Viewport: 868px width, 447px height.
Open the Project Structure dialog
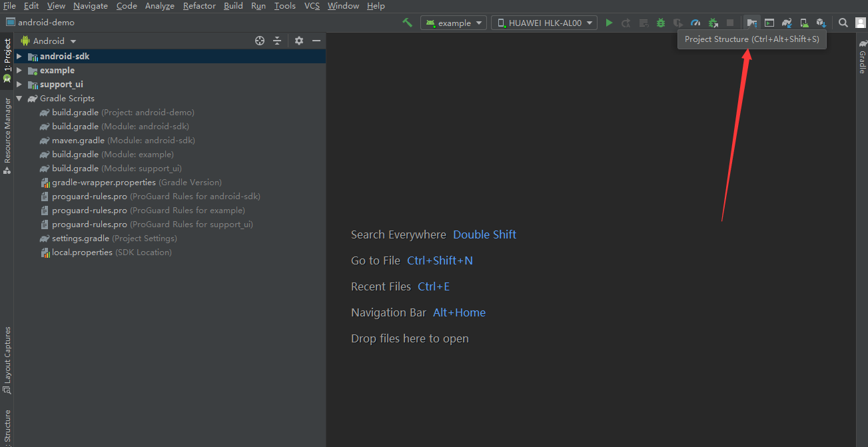pyautogui.click(x=752, y=22)
